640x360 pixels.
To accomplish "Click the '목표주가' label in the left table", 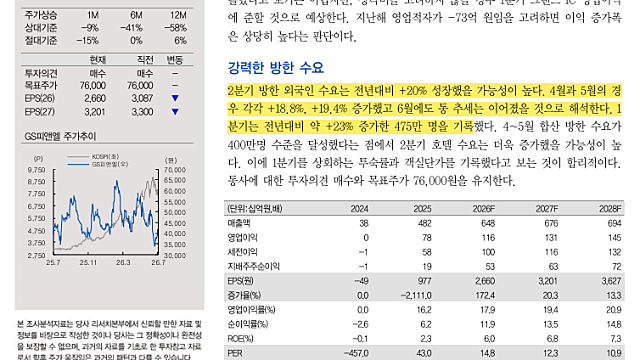I will (x=41, y=86).
